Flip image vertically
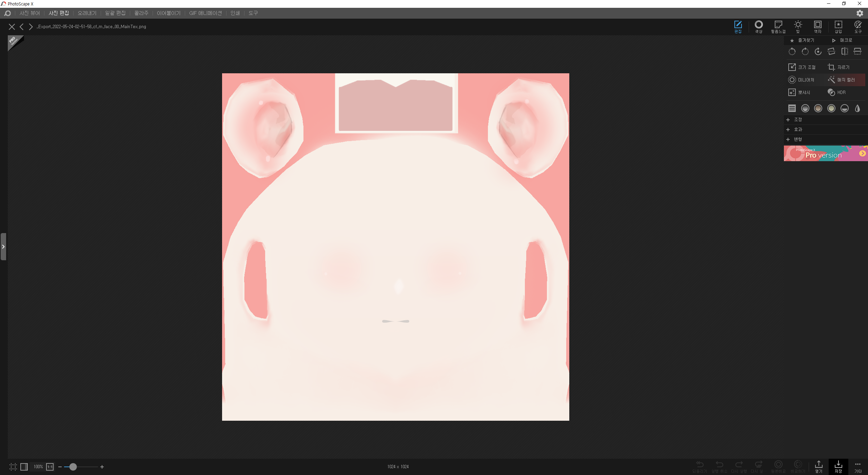The width and height of the screenshot is (868, 475). pos(857,52)
